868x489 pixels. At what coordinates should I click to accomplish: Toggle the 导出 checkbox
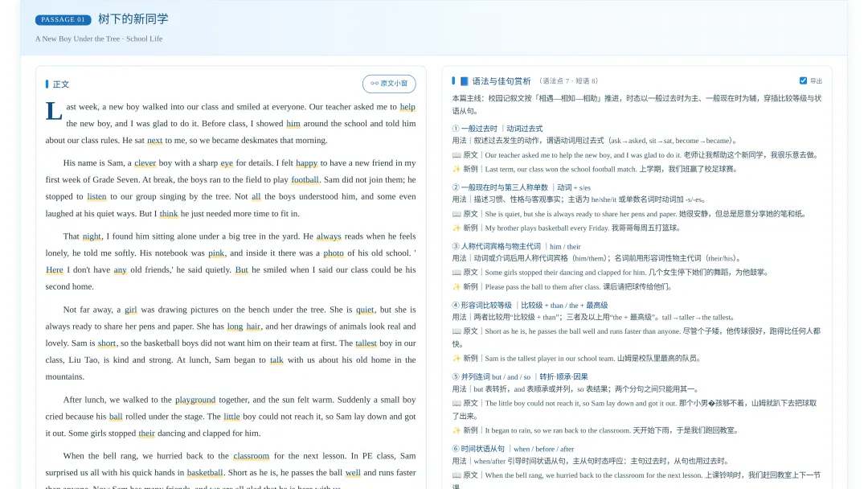803,81
